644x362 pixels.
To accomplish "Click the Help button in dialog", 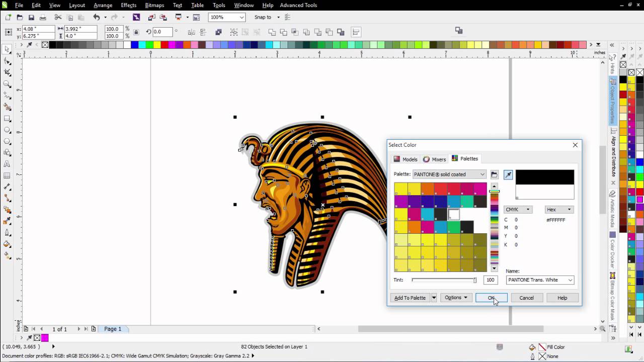I will click(562, 298).
